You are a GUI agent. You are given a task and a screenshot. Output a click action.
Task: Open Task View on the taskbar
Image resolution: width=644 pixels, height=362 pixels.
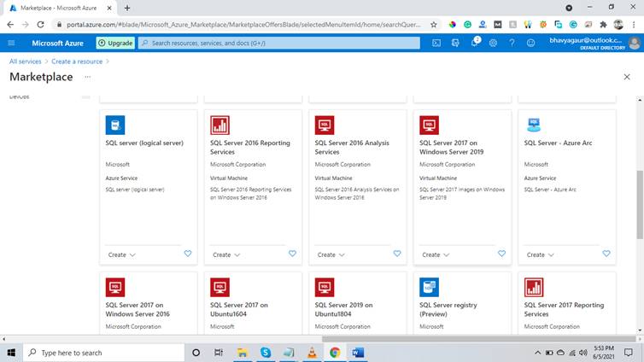[219, 353]
